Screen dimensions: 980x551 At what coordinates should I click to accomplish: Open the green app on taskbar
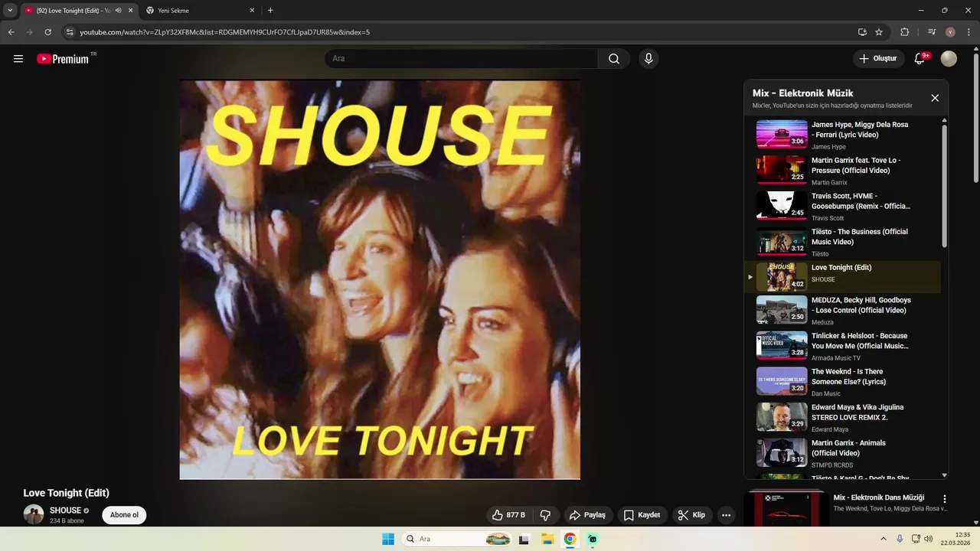click(x=593, y=539)
